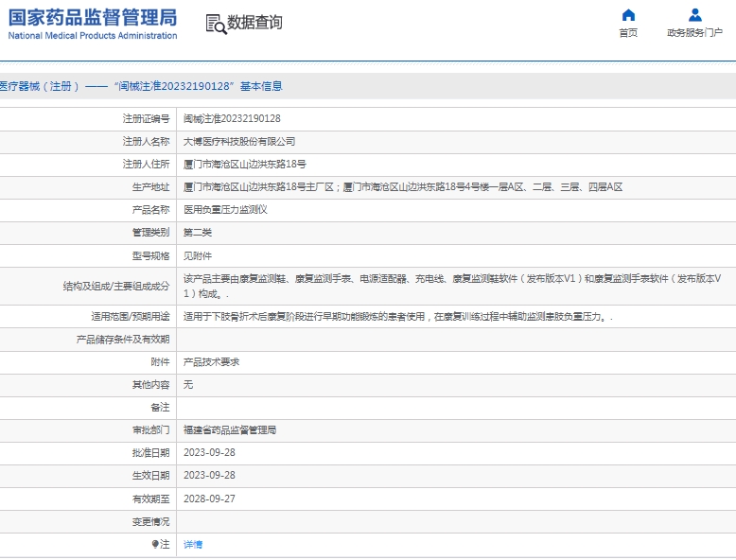Click the 第二类 management category value
736x560 pixels.
[197, 233]
